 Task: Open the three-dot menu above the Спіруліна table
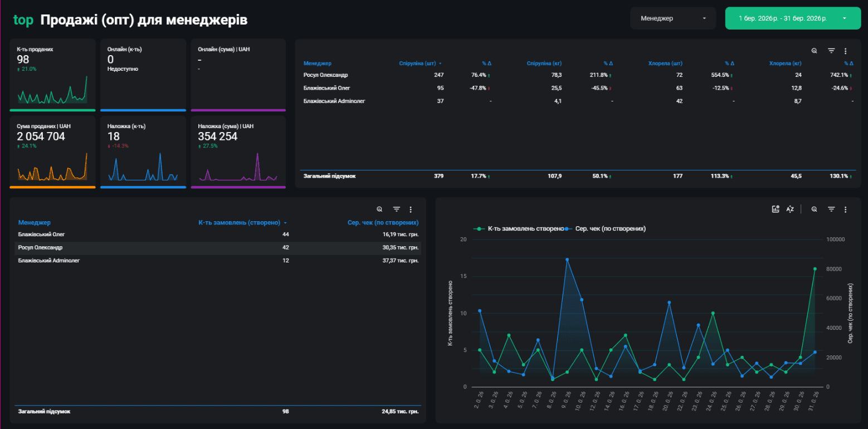click(845, 51)
